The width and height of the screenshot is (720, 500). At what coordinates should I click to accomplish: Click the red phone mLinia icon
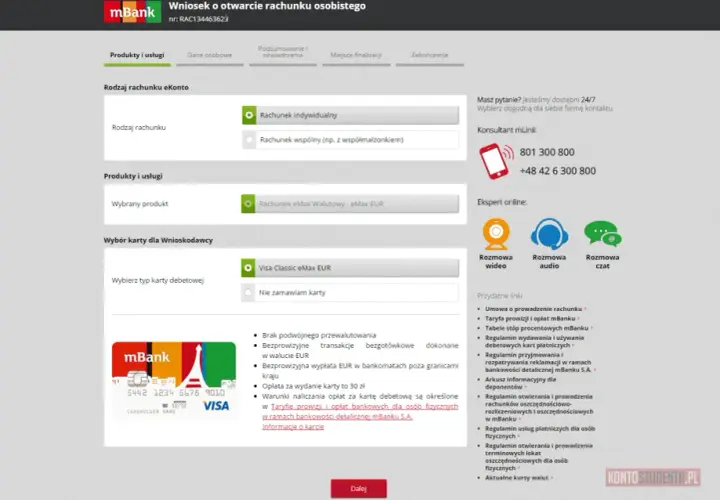496,161
